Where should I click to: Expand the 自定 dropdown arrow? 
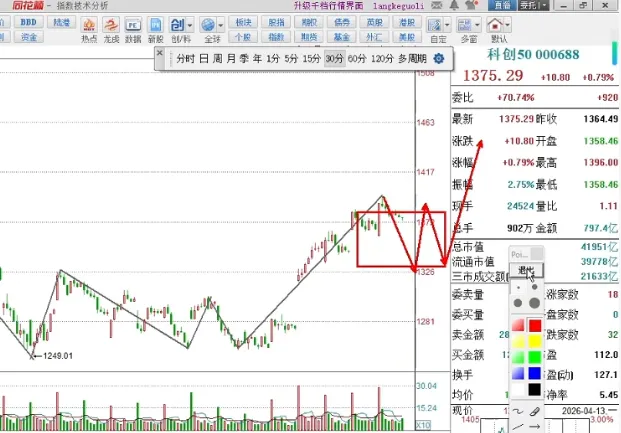(x=447, y=26)
